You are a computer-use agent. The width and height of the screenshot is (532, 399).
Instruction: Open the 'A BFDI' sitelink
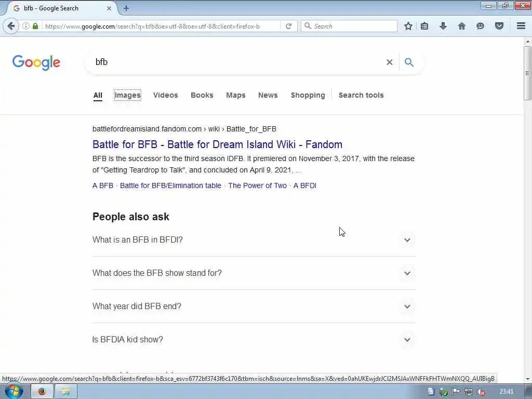(304, 185)
